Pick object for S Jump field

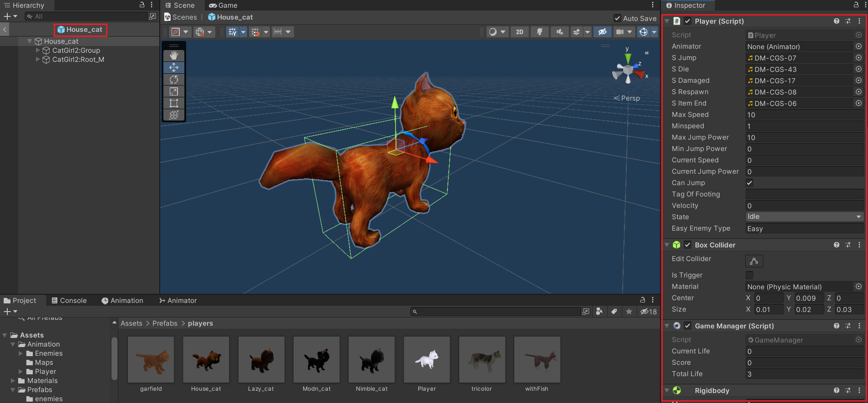(x=858, y=58)
